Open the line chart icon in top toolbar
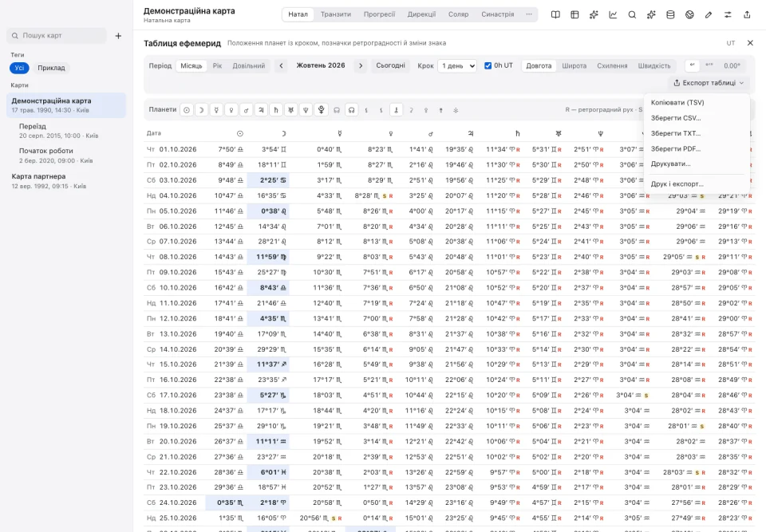766x532 pixels. pos(613,14)
